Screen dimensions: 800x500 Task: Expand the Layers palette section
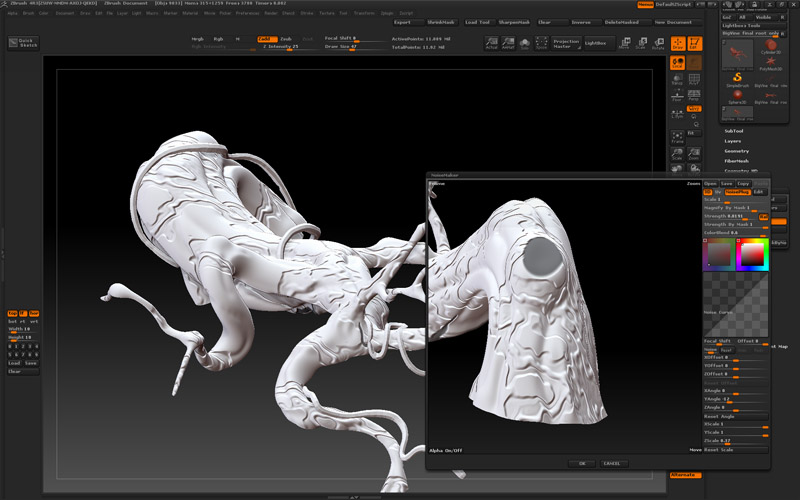[x=733, y=141]
